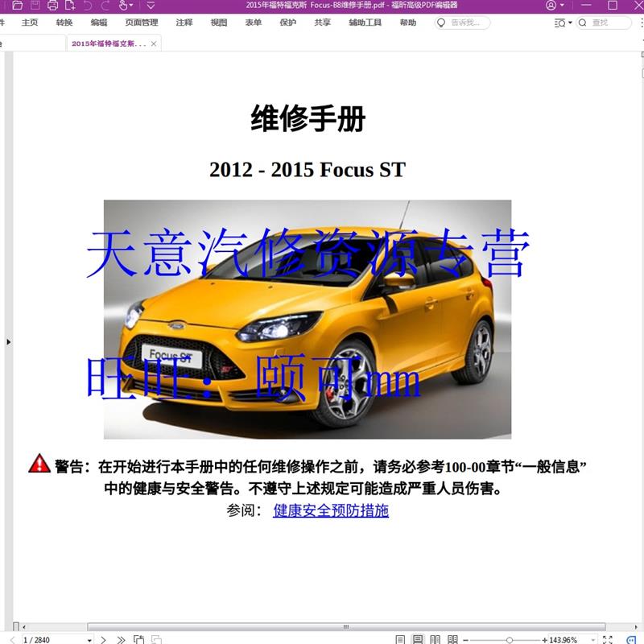The width and height of the screenshot is (644, 644).
Task: Open the 转换 ribbon tab
Action: [64, 23]
